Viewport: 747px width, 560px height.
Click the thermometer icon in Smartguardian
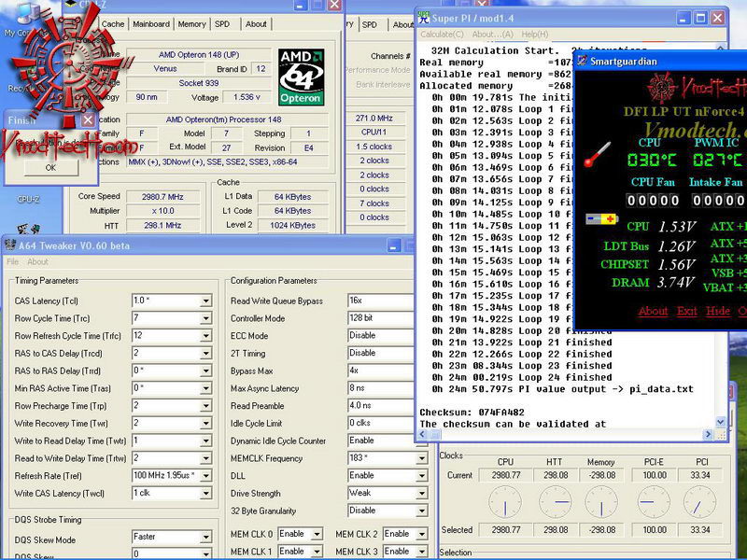tap(597, 154)
